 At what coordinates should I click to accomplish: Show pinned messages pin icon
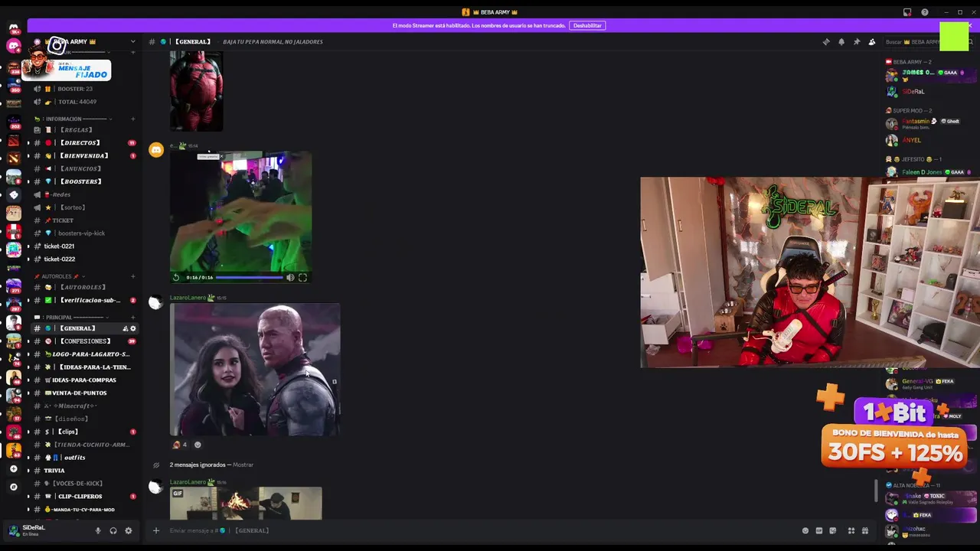[856, 42]
